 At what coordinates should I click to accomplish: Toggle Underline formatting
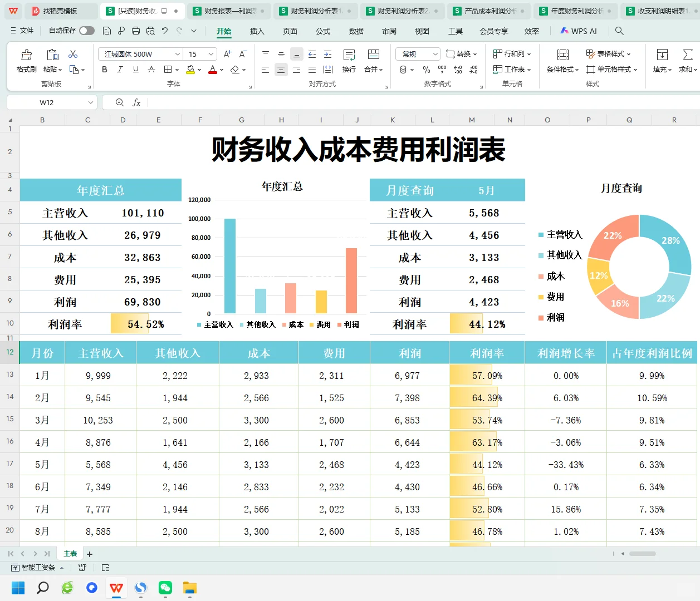point(135,70)
